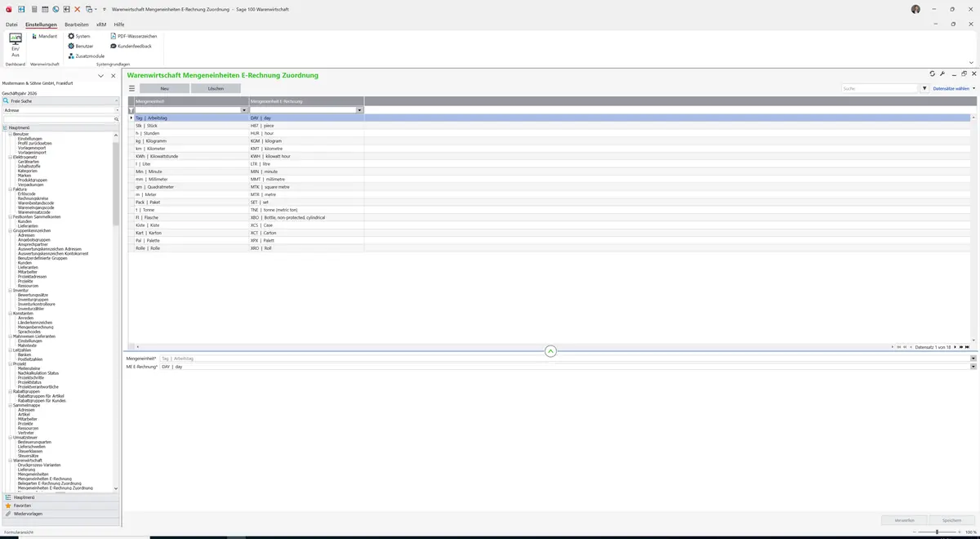
Task: Open the Mengeneinheit field dropdown in the details pane
Action: [973, 359]
